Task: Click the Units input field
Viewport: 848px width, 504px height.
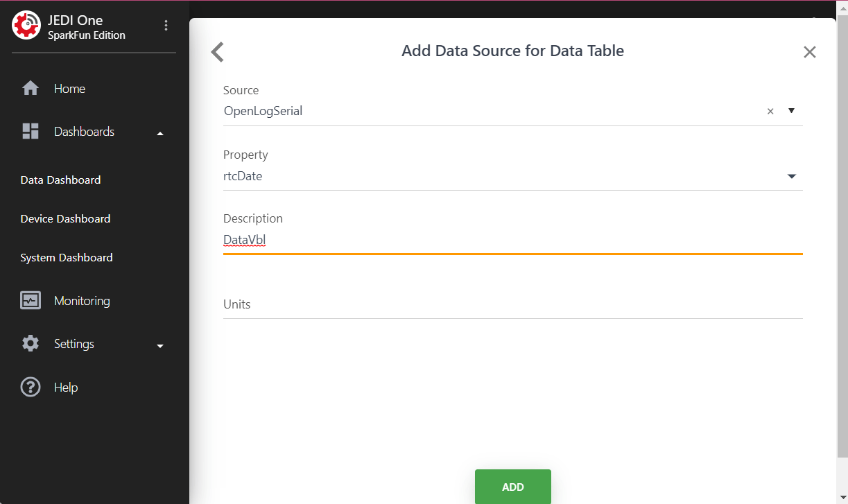Action: tap(512, 304)
